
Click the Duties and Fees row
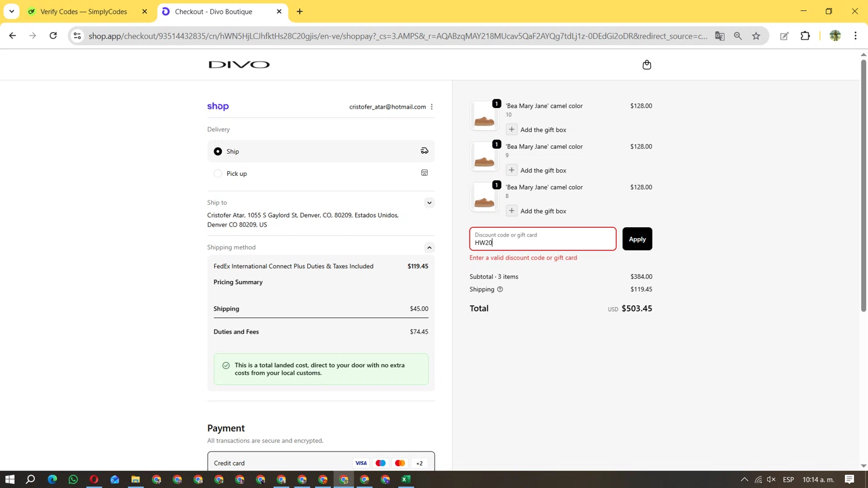click(x=321, y=332)
